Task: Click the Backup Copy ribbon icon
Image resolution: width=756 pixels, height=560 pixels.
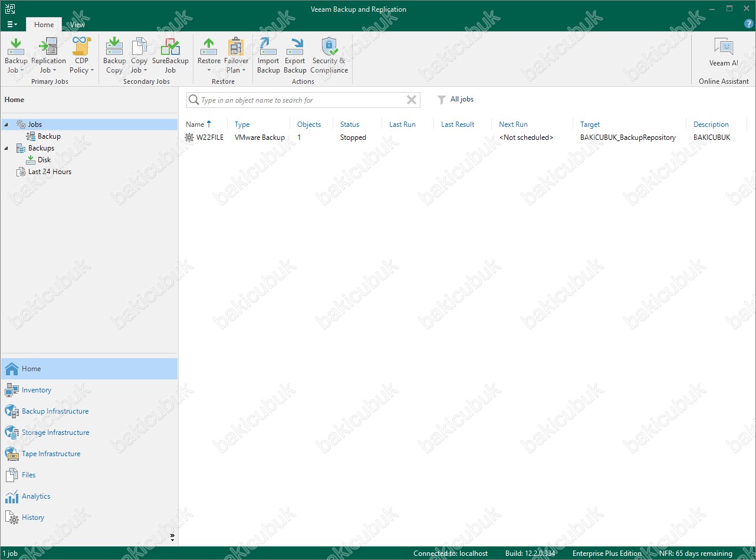Action: click(x=114, y=46)
